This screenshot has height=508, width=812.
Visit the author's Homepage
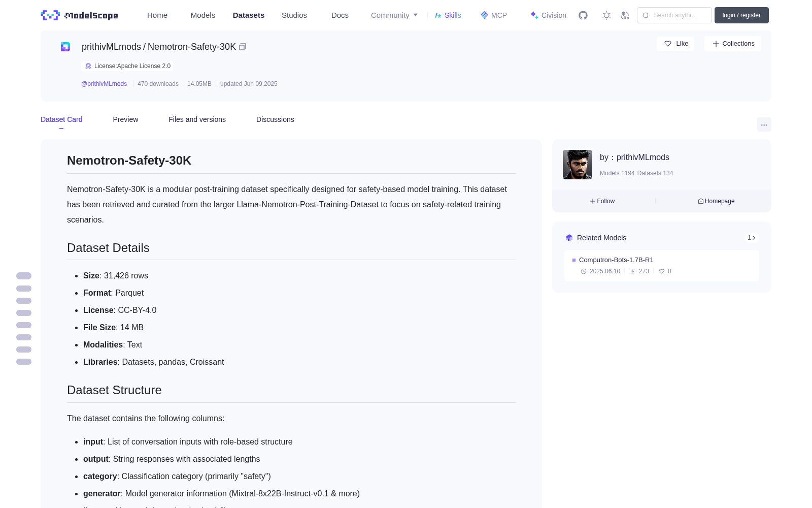click(716, 201)
